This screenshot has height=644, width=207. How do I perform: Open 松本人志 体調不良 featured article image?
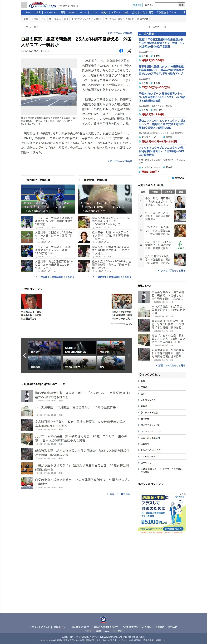[x=105, y=199]
